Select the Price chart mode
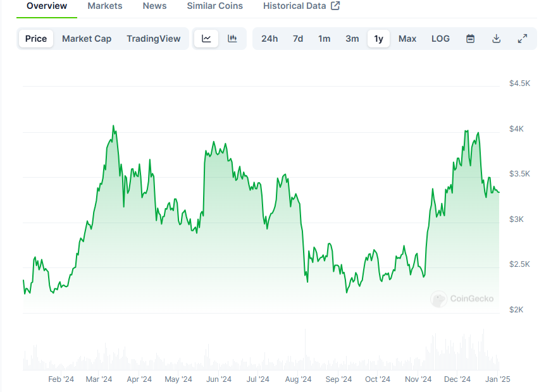Viewport: 539px width, 392px height. tap(36, 39)
